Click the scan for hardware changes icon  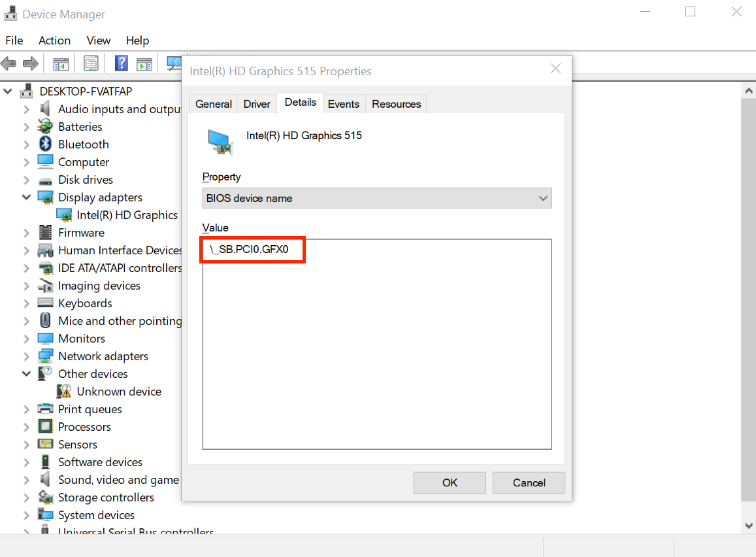point(174,63)
